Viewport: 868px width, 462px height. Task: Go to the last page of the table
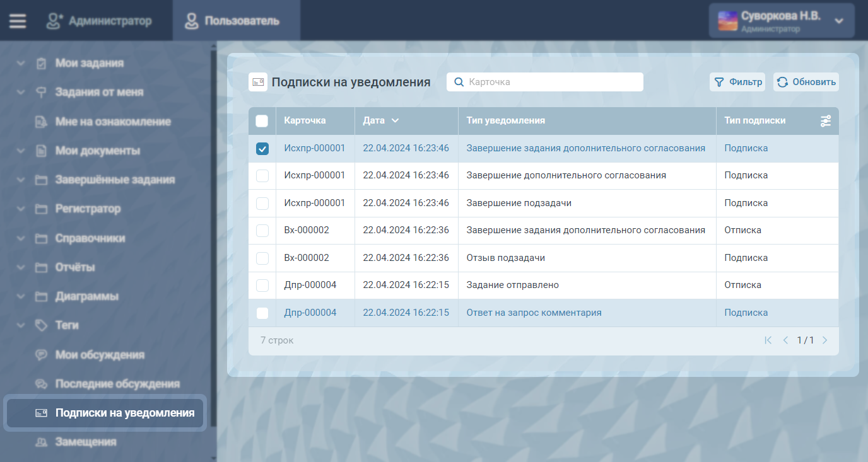tap(824, 340)
